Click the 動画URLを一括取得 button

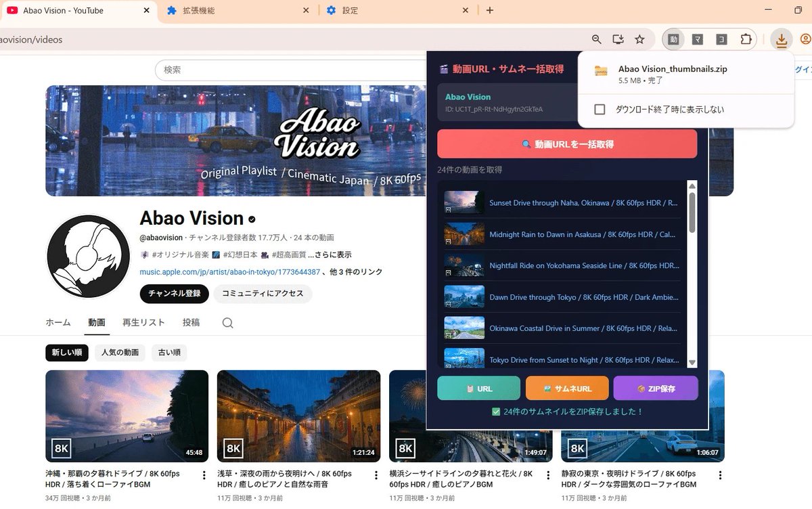click(x=567, y=144)
